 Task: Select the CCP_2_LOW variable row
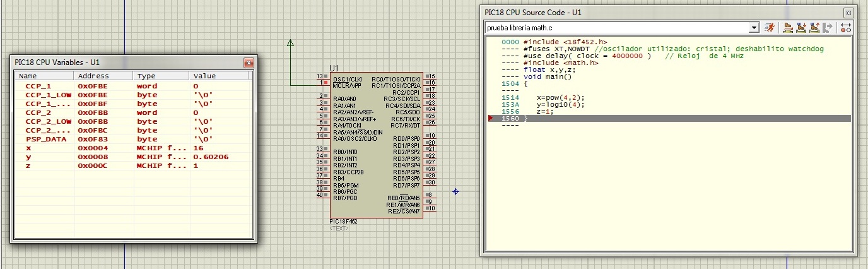tap(132, 121)
